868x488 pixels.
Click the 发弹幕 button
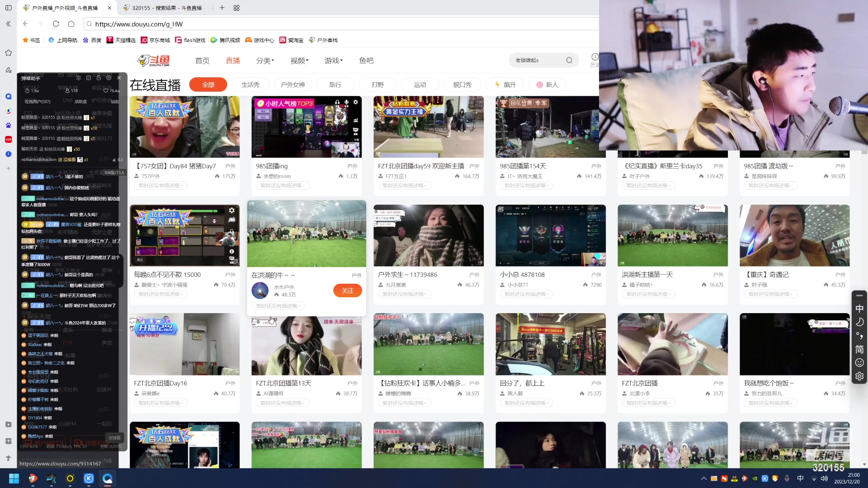(114, 438)
